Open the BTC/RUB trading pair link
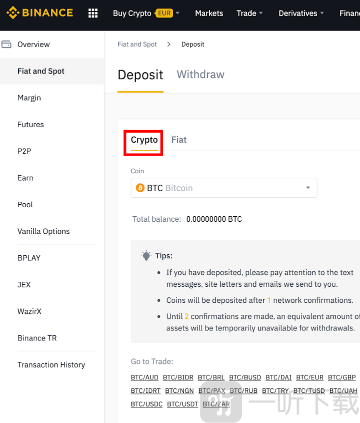Viewport: 360px width, 423px height. [x=243, y=391]
